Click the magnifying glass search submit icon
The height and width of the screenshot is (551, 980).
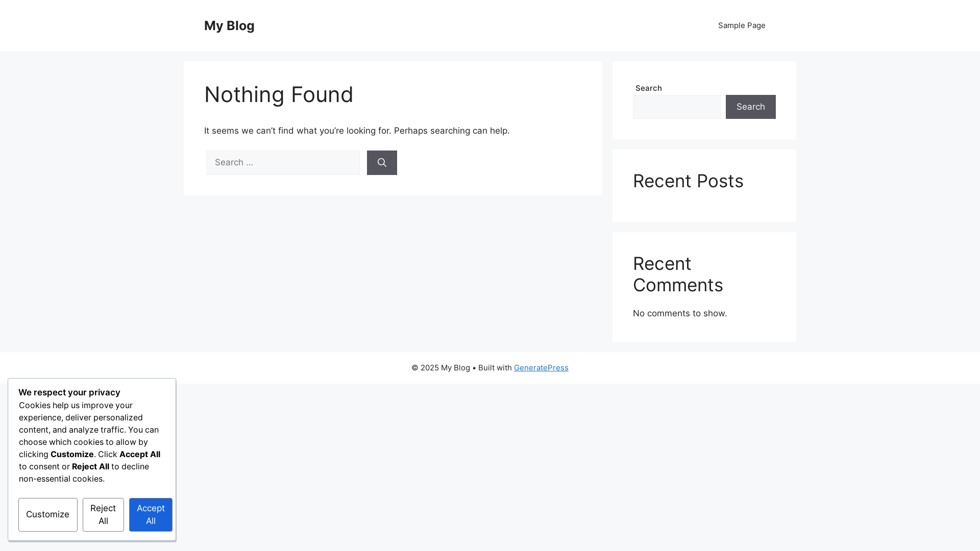pos(382,163)
